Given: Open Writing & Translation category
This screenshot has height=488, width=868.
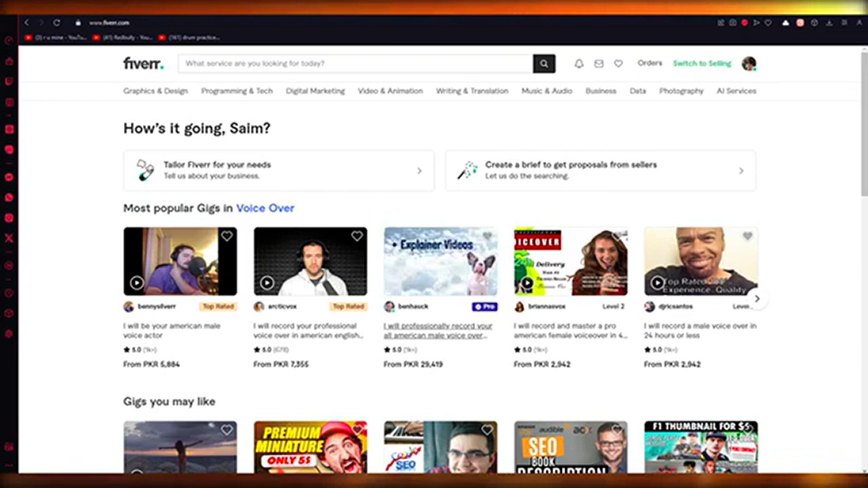Looking at the screenshot, I should click(x=472, y=91).
